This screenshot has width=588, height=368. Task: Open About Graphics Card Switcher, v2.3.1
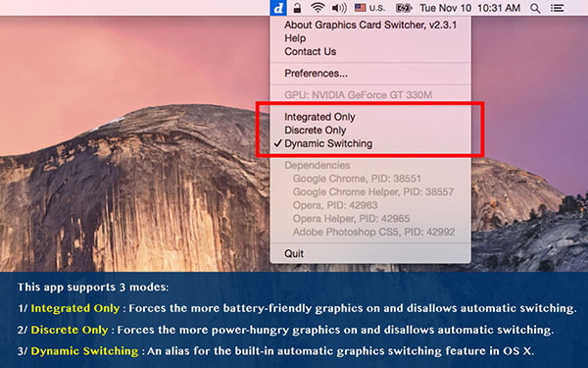point(370,25)
